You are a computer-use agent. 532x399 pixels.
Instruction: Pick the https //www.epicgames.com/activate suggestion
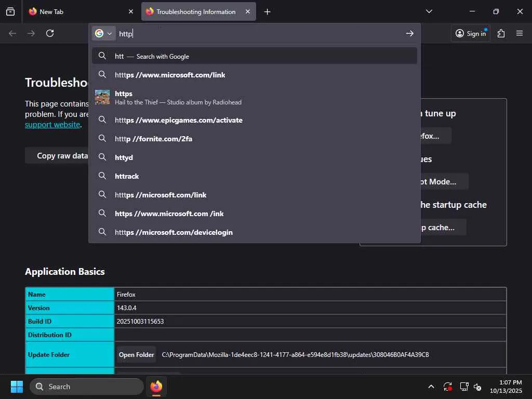click(255, 120)
